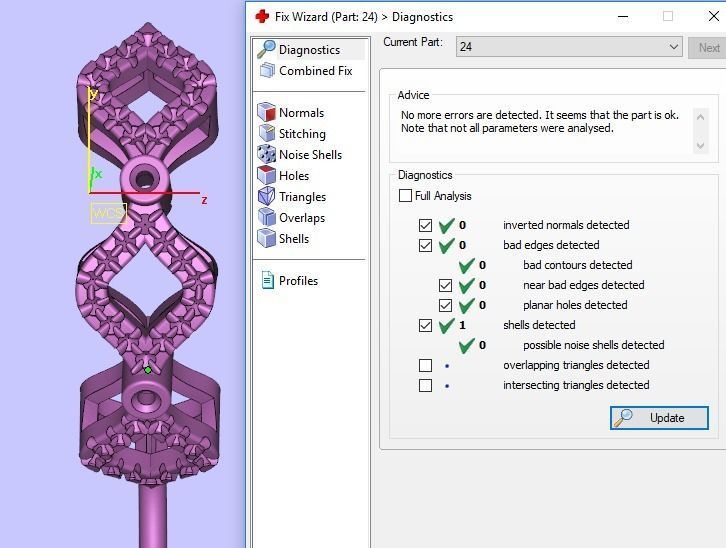Enable overlapping triangles detected checkbox

(x=425, y=366)
